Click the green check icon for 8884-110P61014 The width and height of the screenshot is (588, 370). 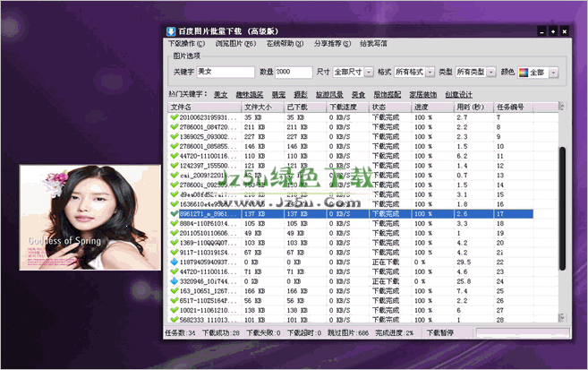[174, 223]
